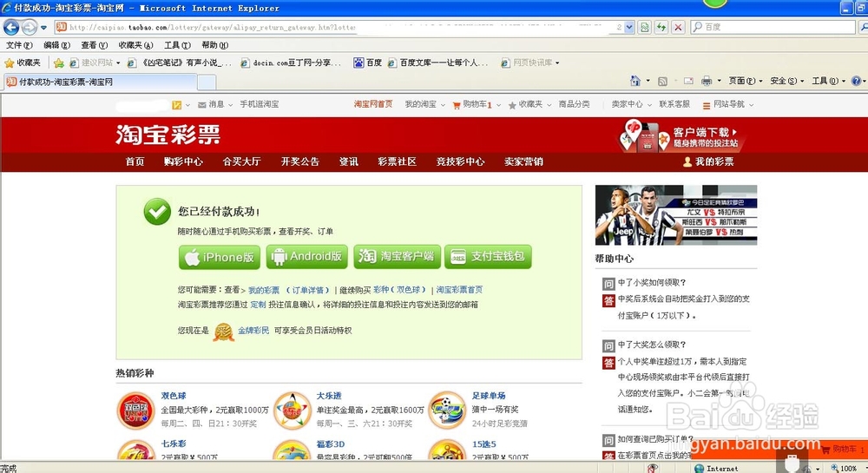Stop loading with the red X icon

pyautogui.click(x=678, y=27)
